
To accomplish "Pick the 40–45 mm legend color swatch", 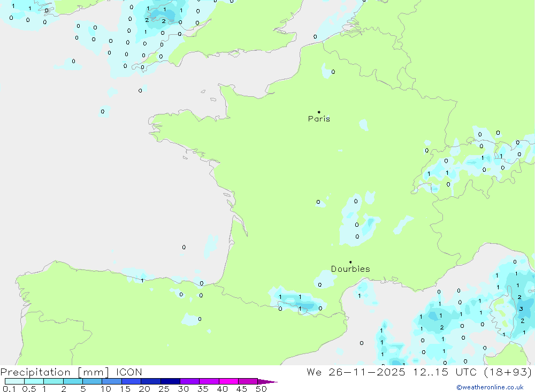I will coord(228,381).
